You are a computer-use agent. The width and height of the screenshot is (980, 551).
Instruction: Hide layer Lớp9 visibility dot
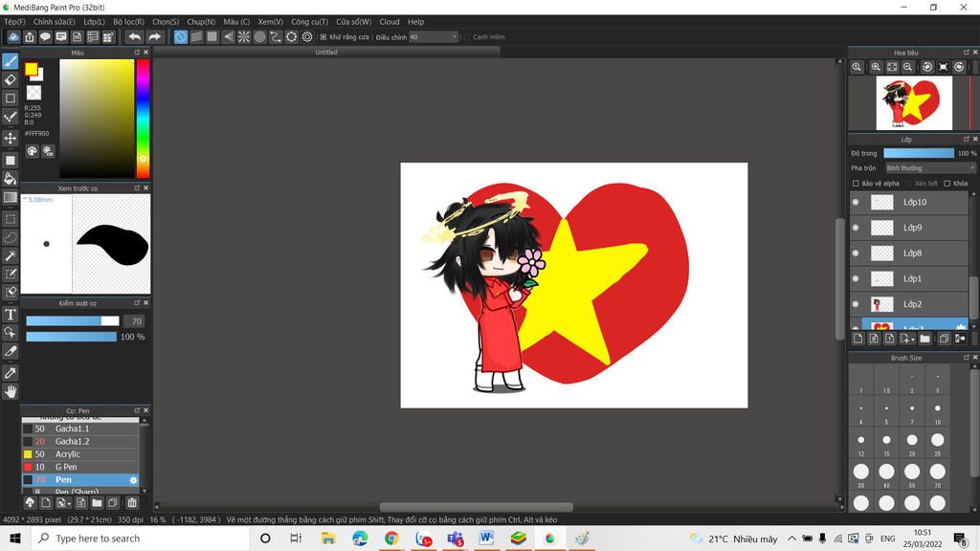[856, 228]
